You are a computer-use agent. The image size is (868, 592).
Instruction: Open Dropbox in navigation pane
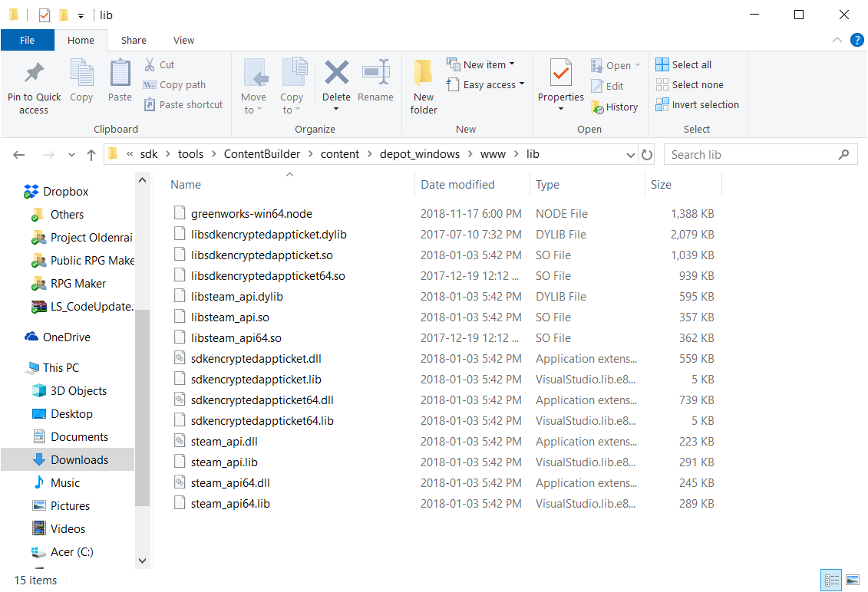pyautogui.click(x=55, y=192)
